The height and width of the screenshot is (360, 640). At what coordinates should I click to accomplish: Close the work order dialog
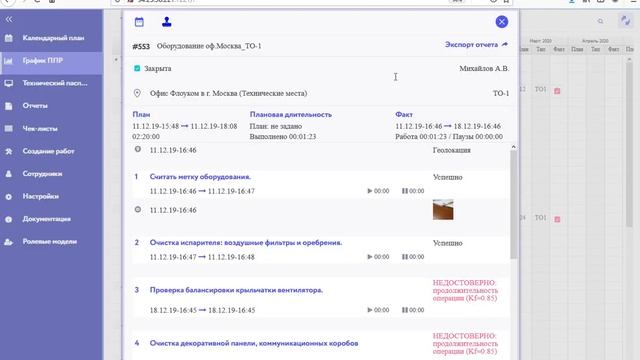point(502,22)
